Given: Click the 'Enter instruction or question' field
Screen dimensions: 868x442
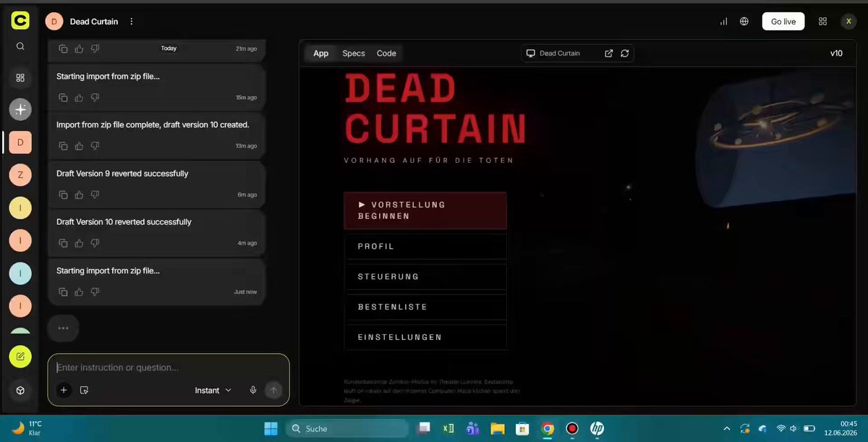Looking at the screenshot, I should pos(169,367).
